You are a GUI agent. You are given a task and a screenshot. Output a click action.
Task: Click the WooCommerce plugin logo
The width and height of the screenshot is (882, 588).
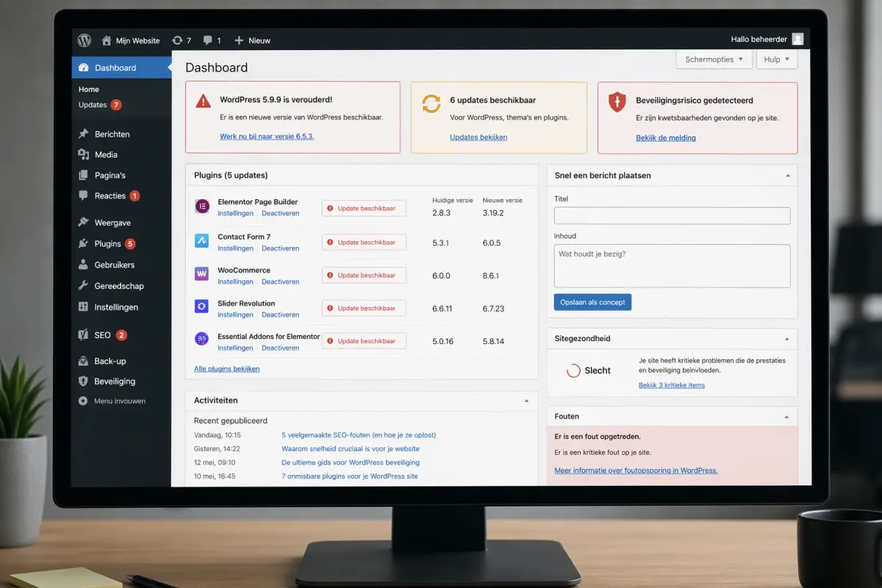click(x=201, y=273)
